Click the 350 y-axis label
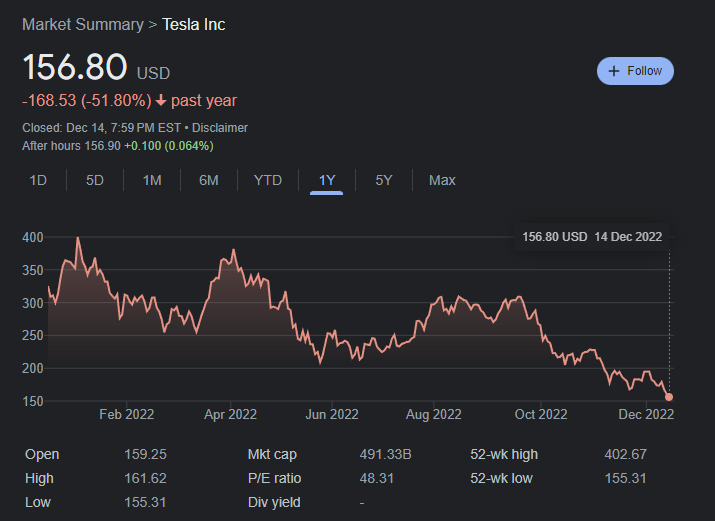715x521 pixels. coord(33,270)
